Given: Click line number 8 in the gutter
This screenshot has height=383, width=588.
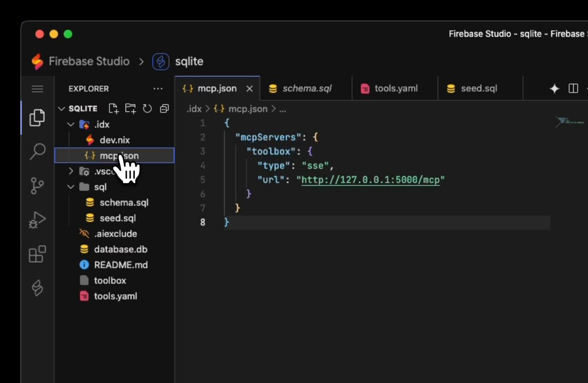Looking at the screenshot, I should pos(202,222).
